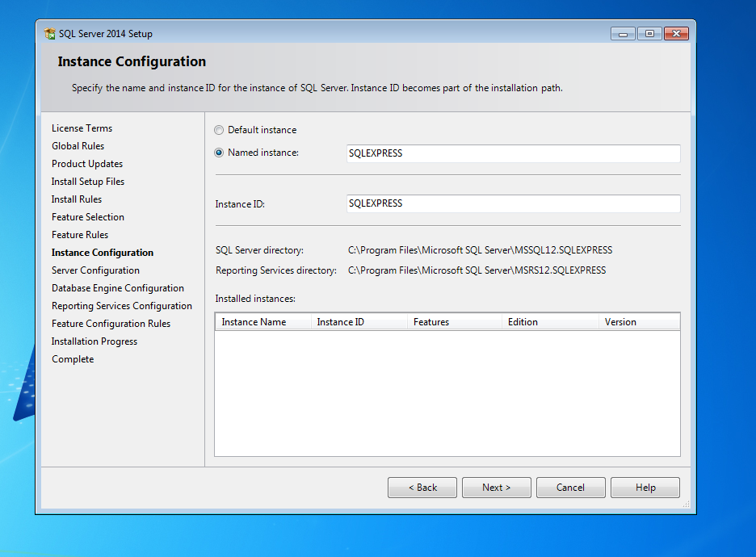756x557 pixels.
Task: Select Installation Progress in the sidebar
Action: 94,341
